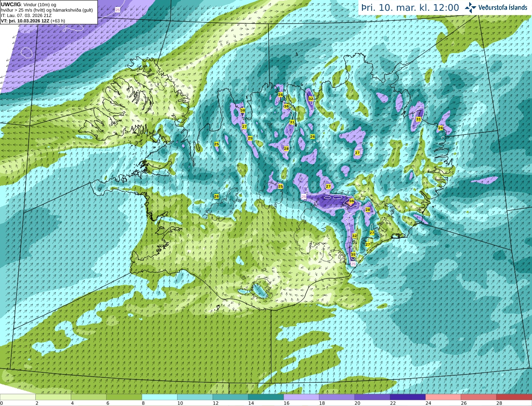Select the map title Þri. 10. mar. kl. 12:00
The image size is (532, 406).
(410, 7)
